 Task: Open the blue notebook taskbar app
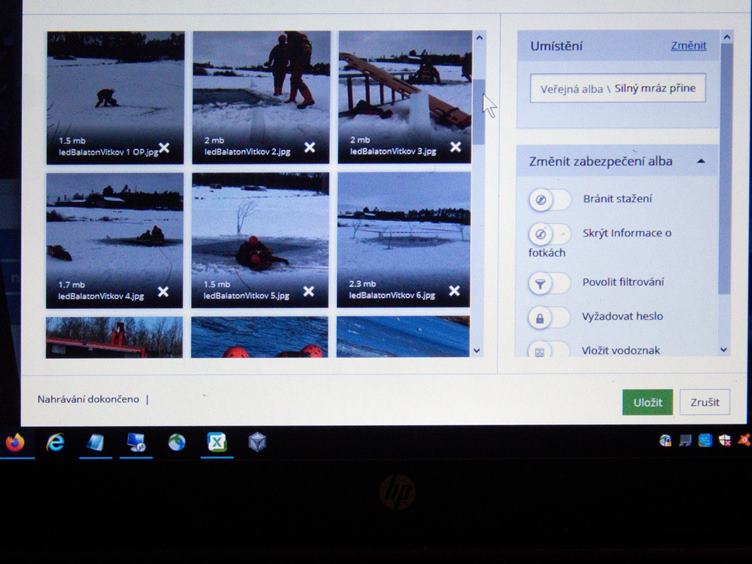[x=95, y=442]
